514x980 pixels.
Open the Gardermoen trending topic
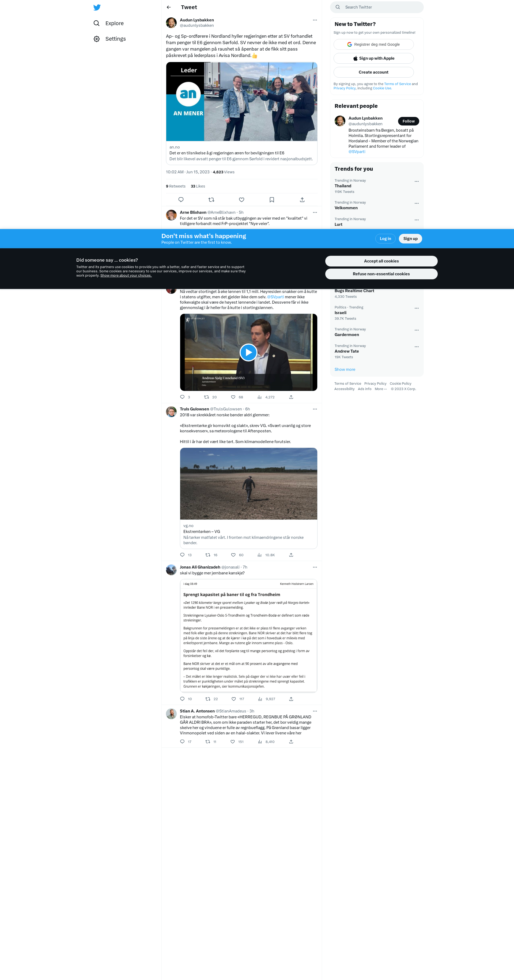pos(377,332)
